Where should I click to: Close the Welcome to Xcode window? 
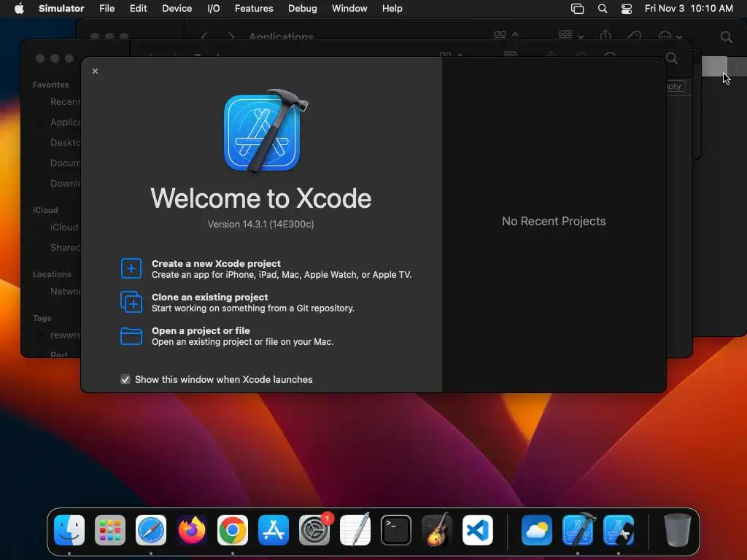tap(96, 71)
